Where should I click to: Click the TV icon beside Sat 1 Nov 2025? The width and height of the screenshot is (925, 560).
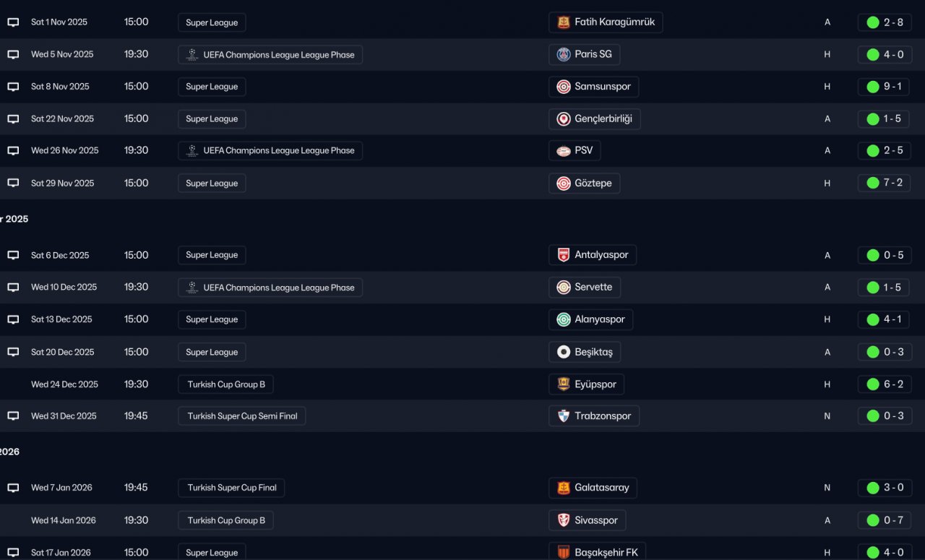tap(13, 22)
